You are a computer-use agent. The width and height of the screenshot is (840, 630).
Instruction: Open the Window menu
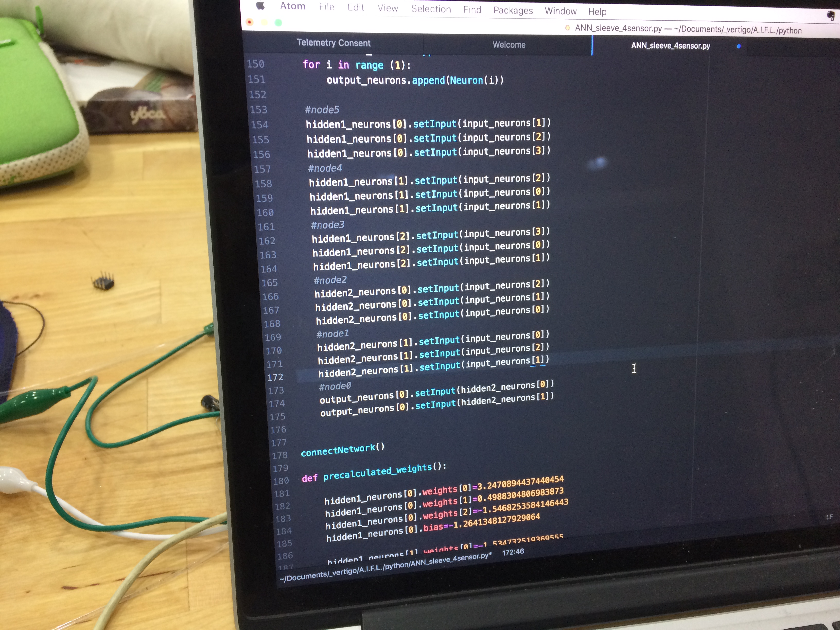[561, 11]
